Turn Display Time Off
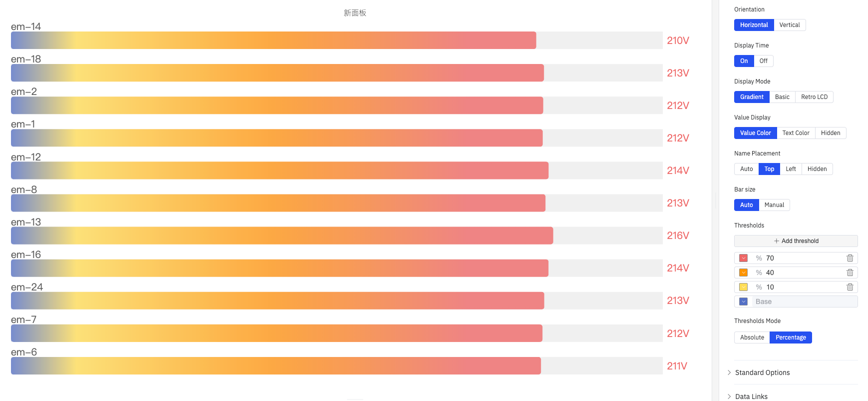The height and width of the screenshot is (401, 868). pyautogui.click(x=763, y=61)
